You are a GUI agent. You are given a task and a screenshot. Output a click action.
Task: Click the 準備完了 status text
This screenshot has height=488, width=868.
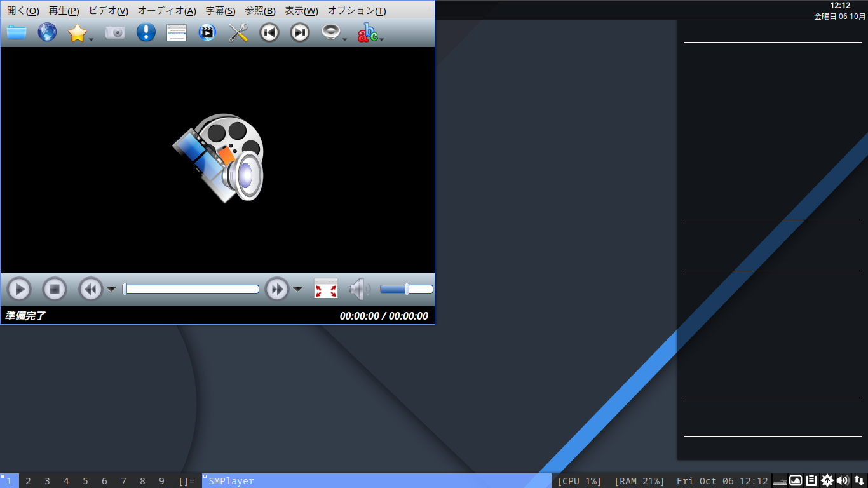(25, 316)
